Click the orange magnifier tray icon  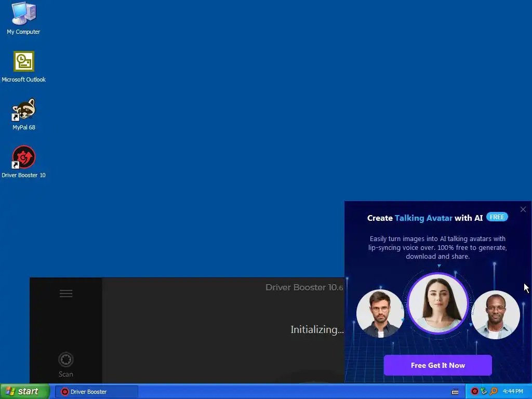pyautogui.click(x=494, y=392)
